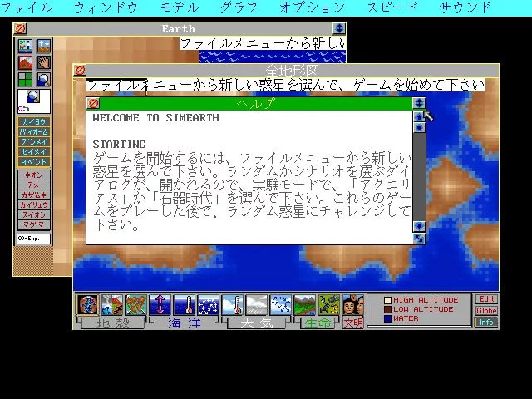Screen dimensions: 532x399
Task: Toggle the カザムキ wind direction display
Action: tap(34, 195)
